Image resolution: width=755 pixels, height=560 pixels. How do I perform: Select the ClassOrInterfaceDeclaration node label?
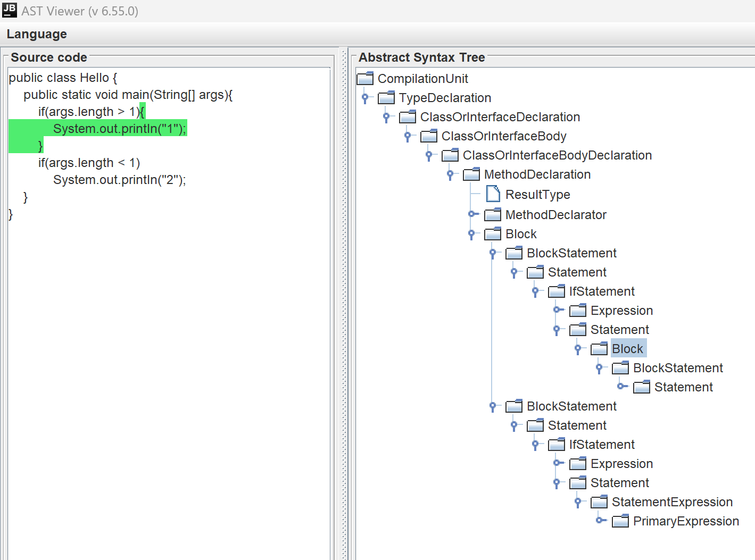(500, 117)
